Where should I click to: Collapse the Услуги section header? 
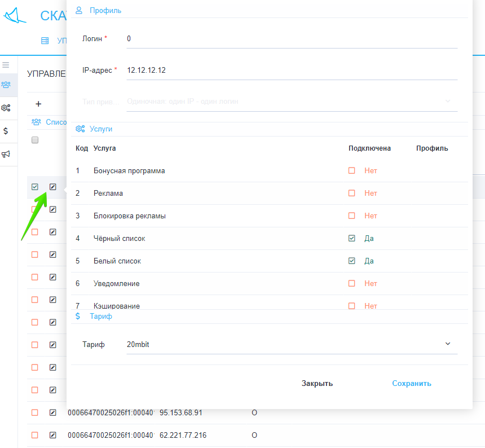100,129
